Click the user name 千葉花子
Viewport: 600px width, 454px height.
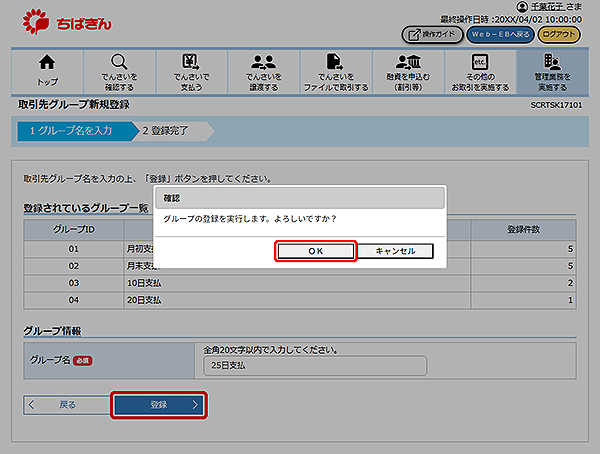(x=547, y=7)
